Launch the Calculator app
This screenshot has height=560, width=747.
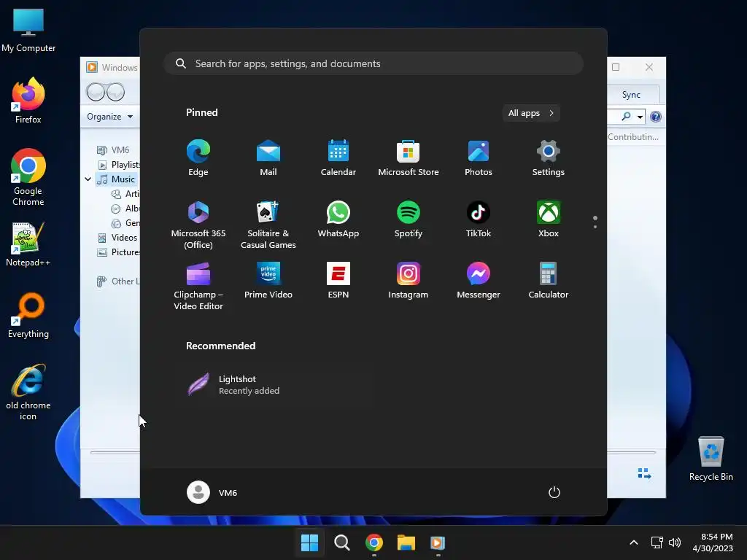(549, 281)
